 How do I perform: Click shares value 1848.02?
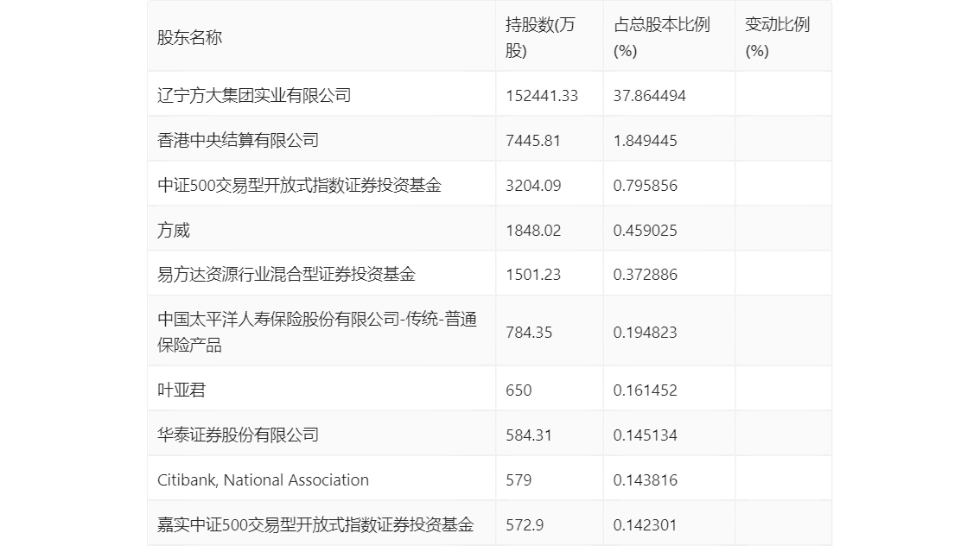coord(533,231)
